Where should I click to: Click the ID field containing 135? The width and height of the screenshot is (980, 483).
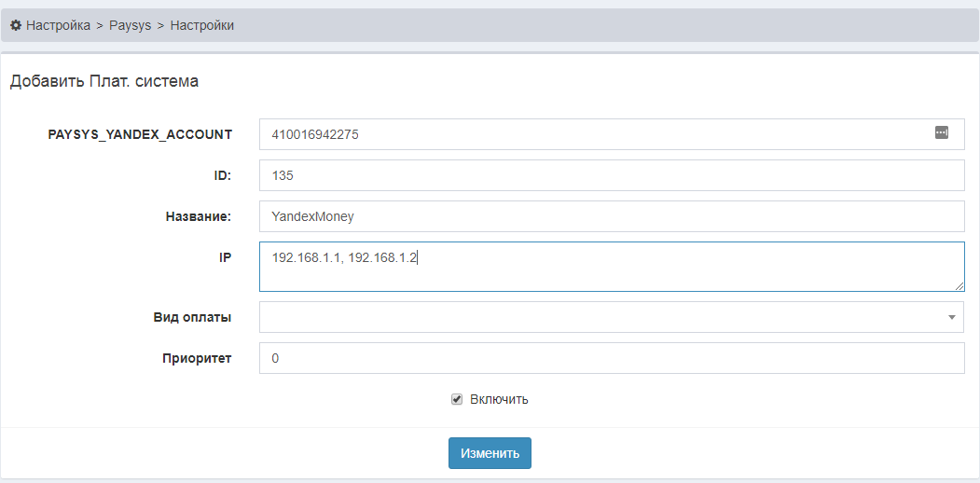point(612,175)
